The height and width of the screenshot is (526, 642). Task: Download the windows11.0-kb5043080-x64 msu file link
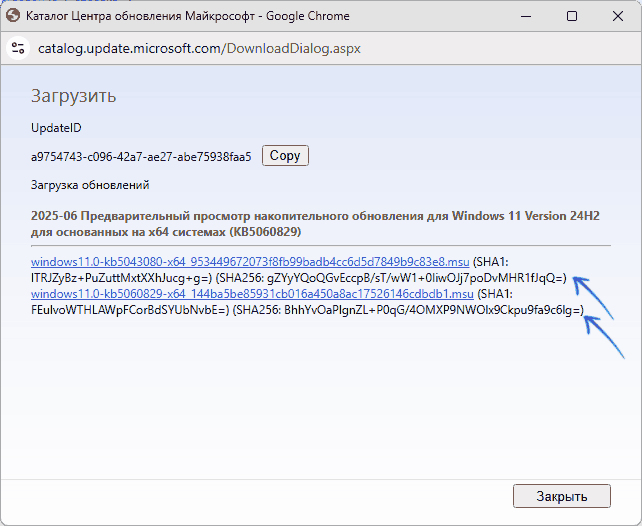click(x=250, y=262)
